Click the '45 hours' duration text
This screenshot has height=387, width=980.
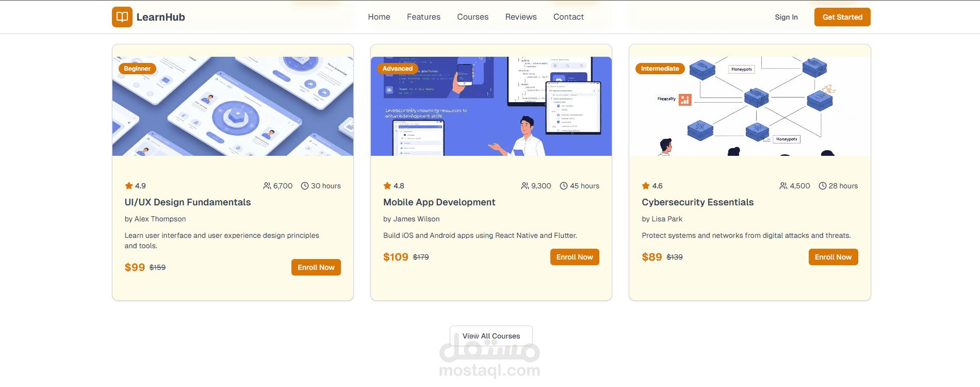(584, 186)
